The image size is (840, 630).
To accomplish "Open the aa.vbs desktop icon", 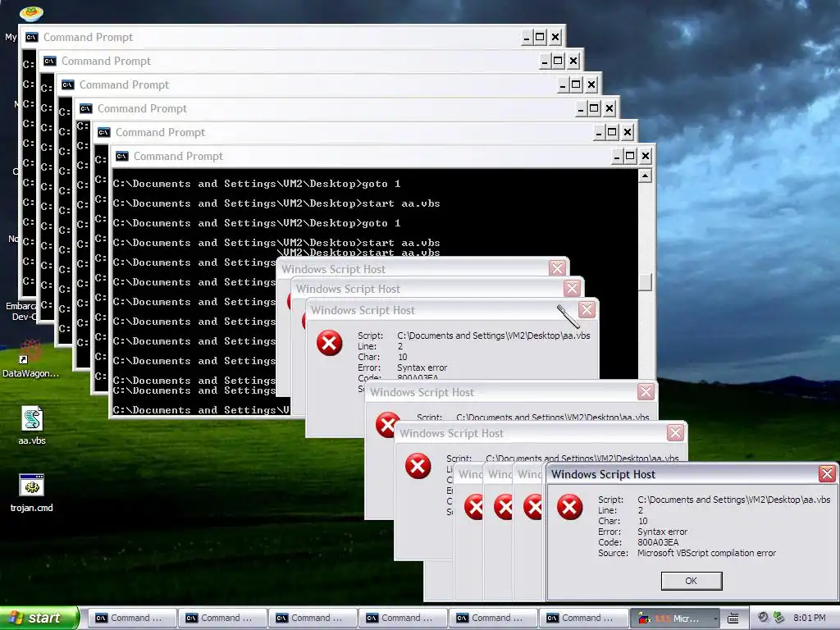I will click(x=32, y=426).
